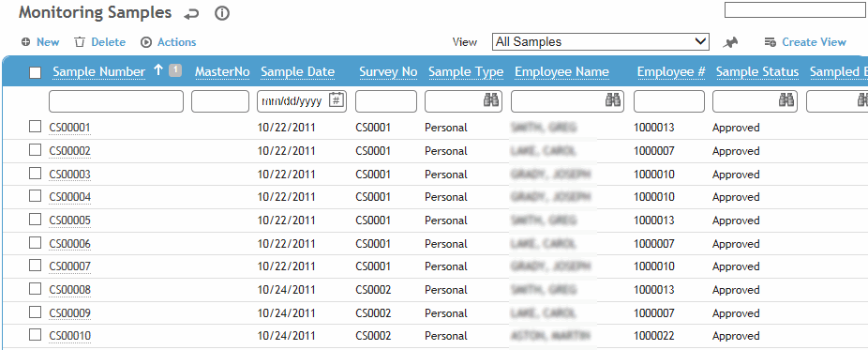Click Personal sample type in row CS00005
868x350 pixels.
pos(446,221)
